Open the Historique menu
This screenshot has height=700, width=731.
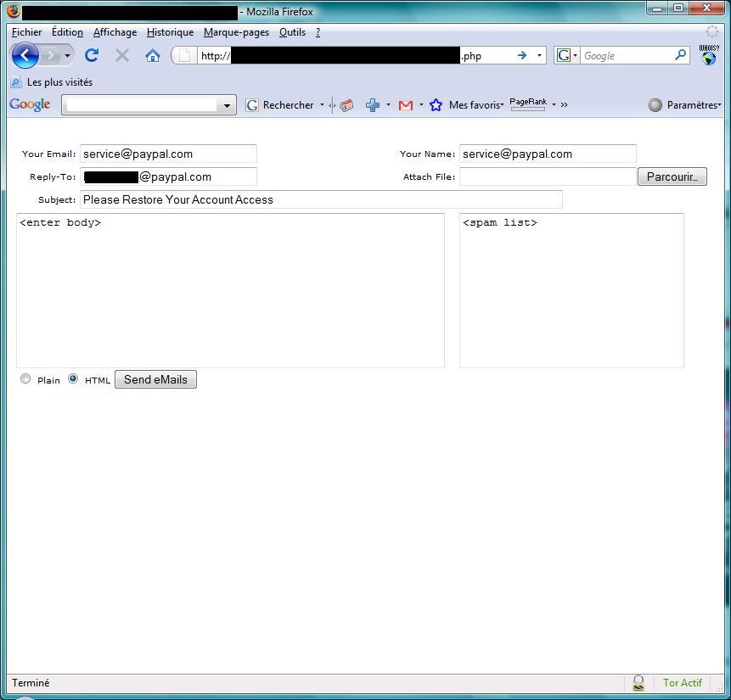(x=170, y=32)
